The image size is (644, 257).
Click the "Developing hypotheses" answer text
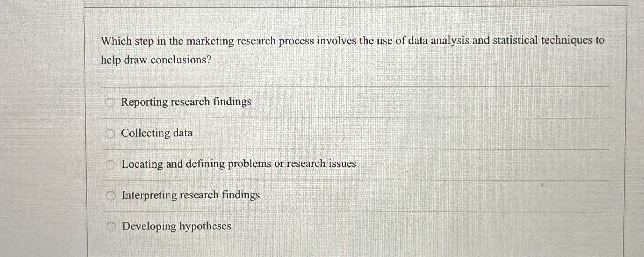[x=176, y=226]
